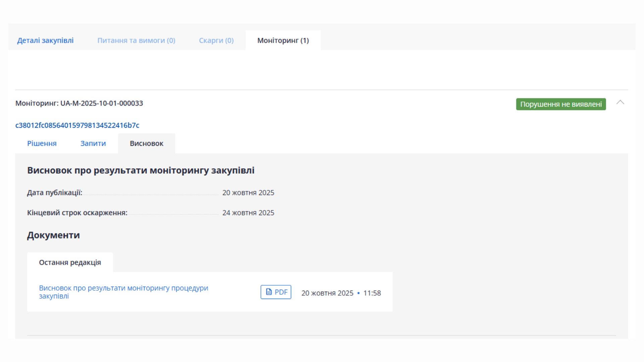Viewport: 644px width, 362px height.
Task: Switch to Питання та вимоги (0) tab
Action: click(x=136, y=41)
